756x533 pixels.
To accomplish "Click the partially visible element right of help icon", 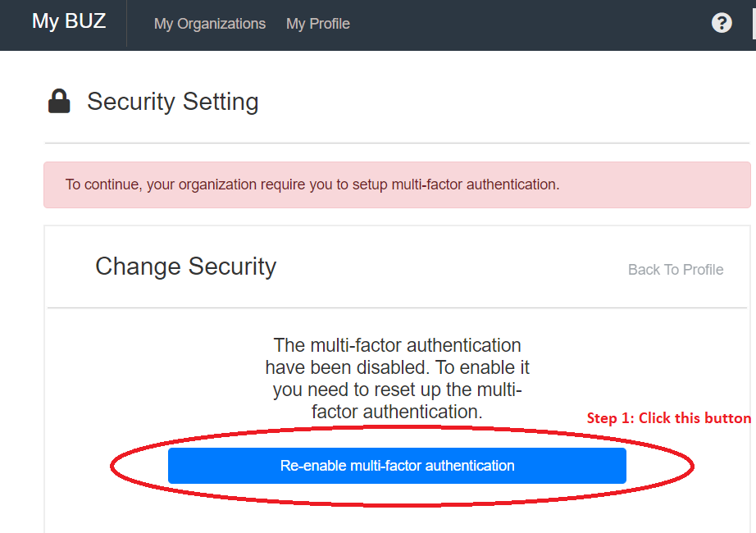I will coord(753,23).
